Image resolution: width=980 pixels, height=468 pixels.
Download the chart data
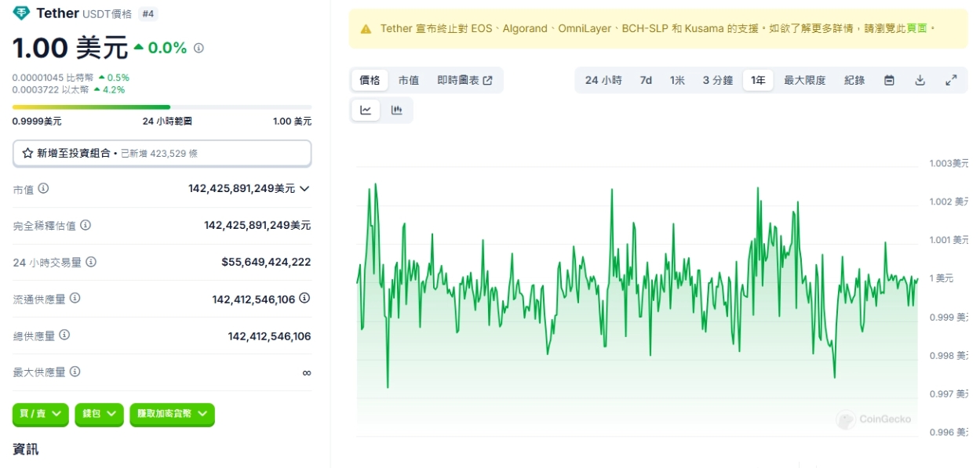(920, 80)
